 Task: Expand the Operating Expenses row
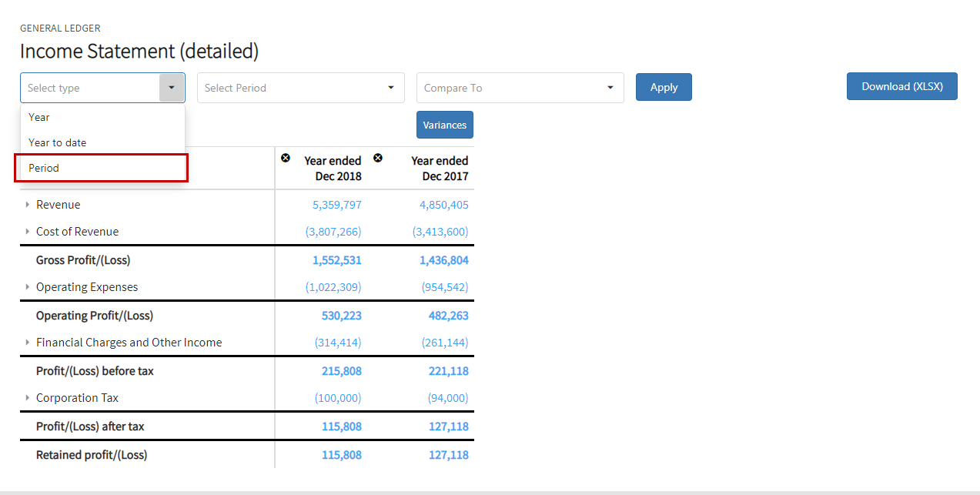(28, 287)
